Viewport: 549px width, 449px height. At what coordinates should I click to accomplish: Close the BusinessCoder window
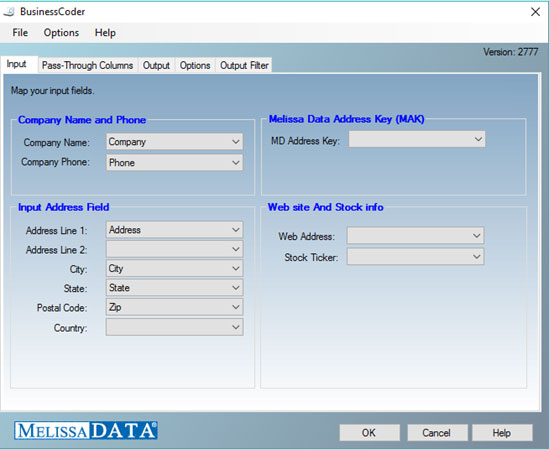point(535,12)
